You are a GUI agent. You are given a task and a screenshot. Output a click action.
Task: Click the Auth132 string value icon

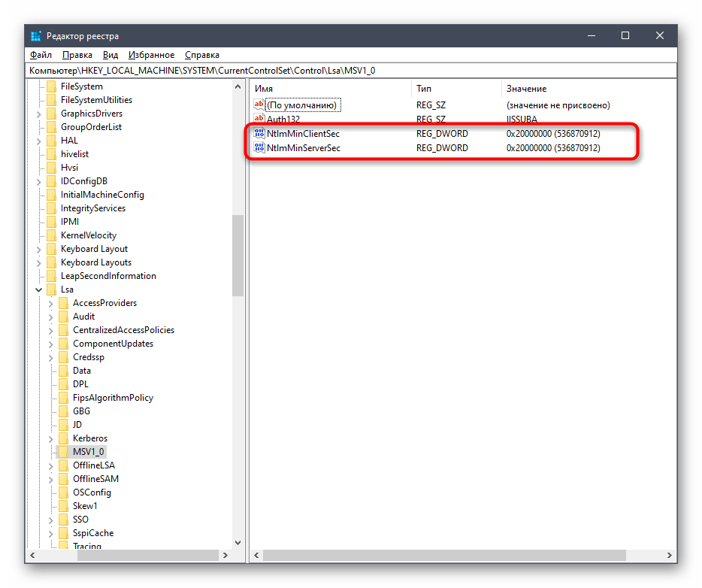click(259, 120)
